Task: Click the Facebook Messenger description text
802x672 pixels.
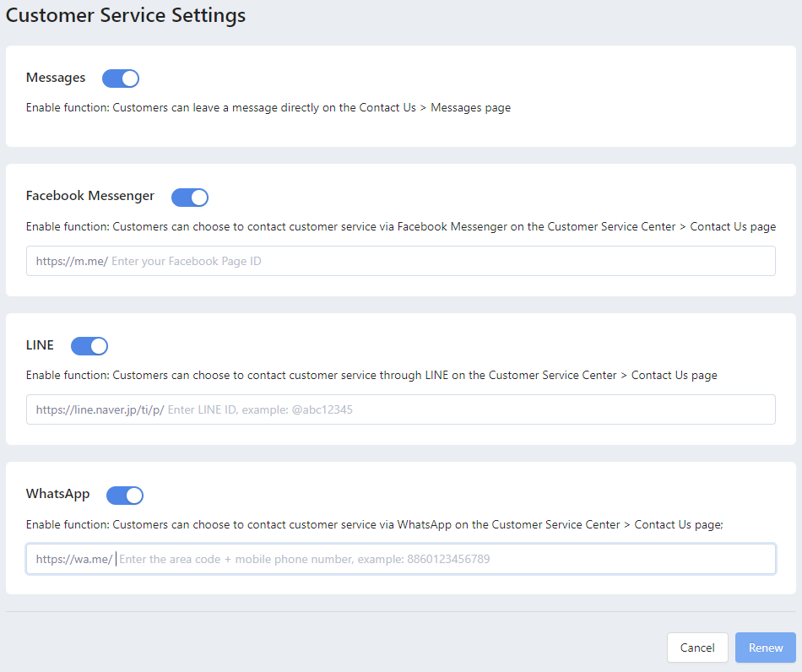Action: 401,226
